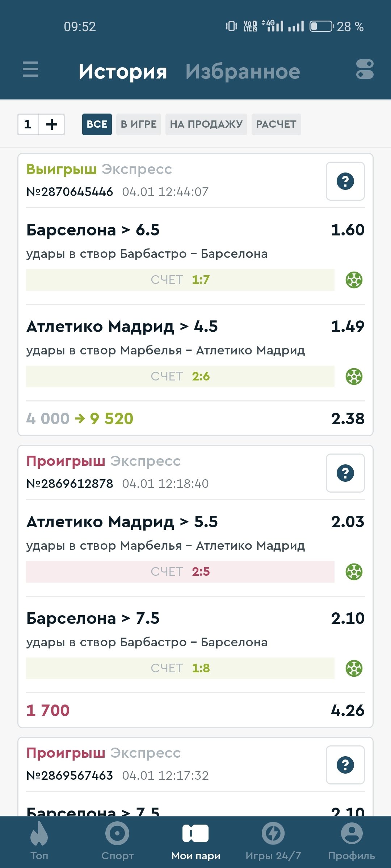Open the hamburger menu
The height and width of the screenshot is (868, 391).
(30, 69)
